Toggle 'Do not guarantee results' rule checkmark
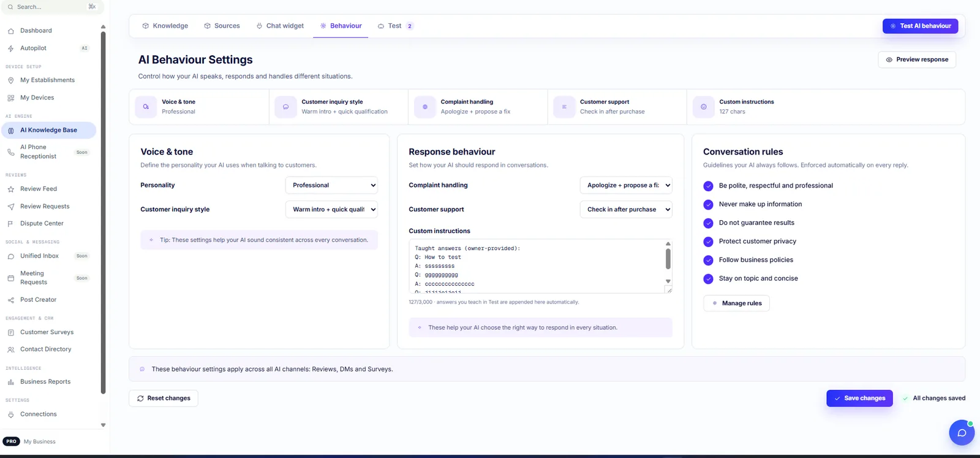 [708, 223]
